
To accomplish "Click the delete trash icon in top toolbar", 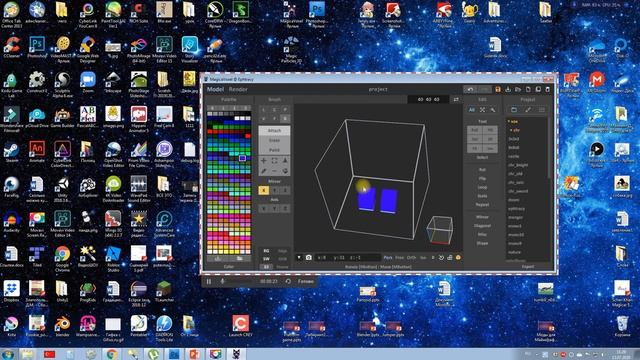I will point(548,89).
